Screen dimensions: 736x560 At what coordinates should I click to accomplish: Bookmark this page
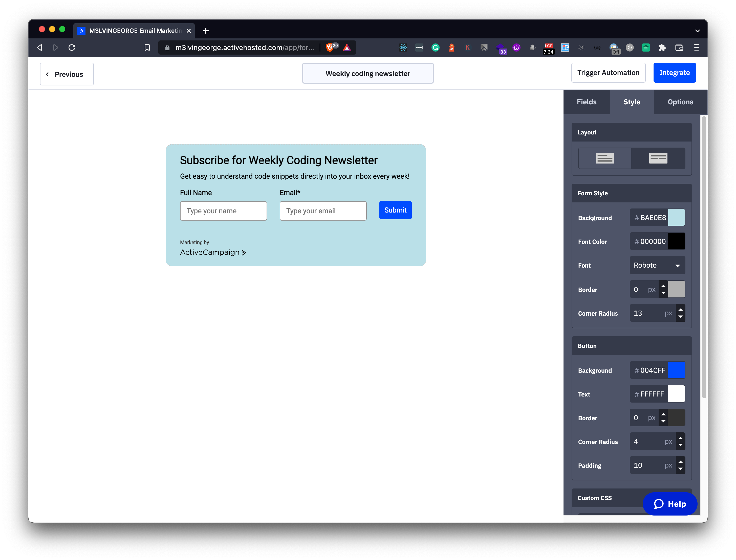pyautogui.click(x=147, y=48)
